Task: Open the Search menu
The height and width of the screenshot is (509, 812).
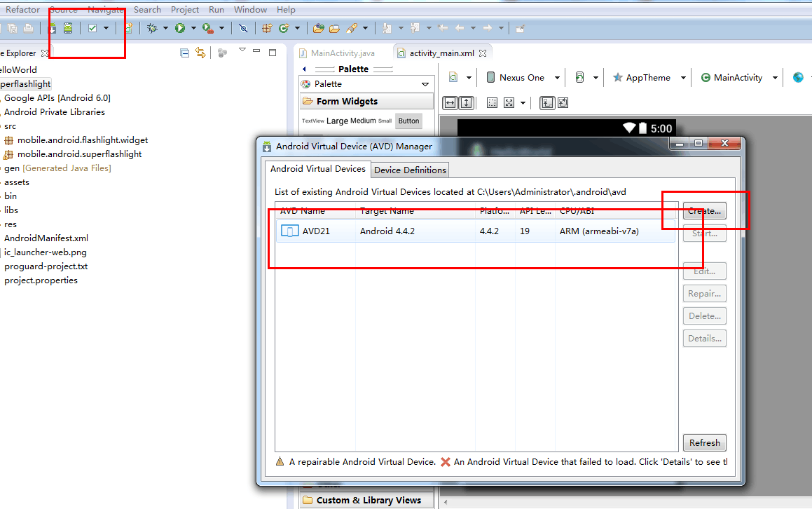Action: tap(147, 9)
